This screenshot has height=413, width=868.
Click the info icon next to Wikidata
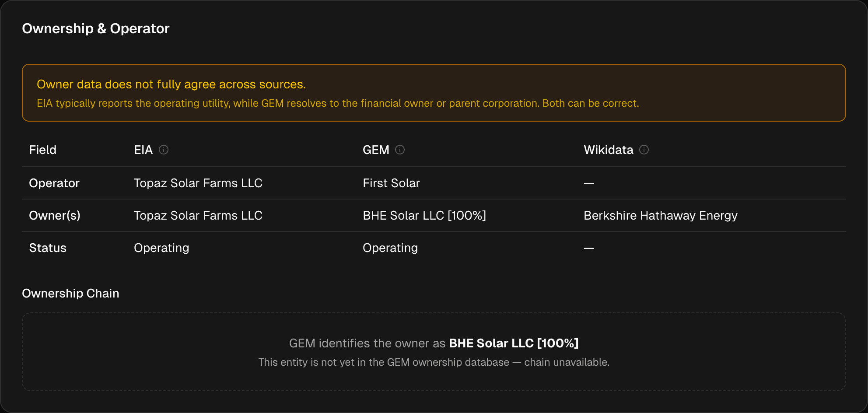(644, 150)
